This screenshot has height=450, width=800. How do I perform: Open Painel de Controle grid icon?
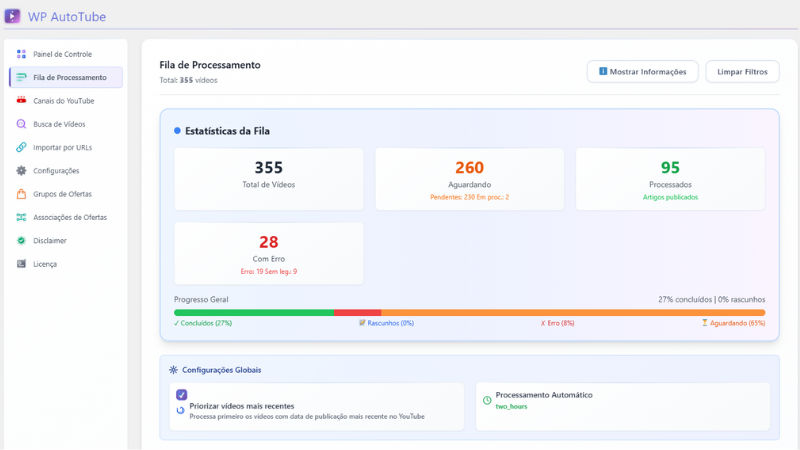pos(21,54)
